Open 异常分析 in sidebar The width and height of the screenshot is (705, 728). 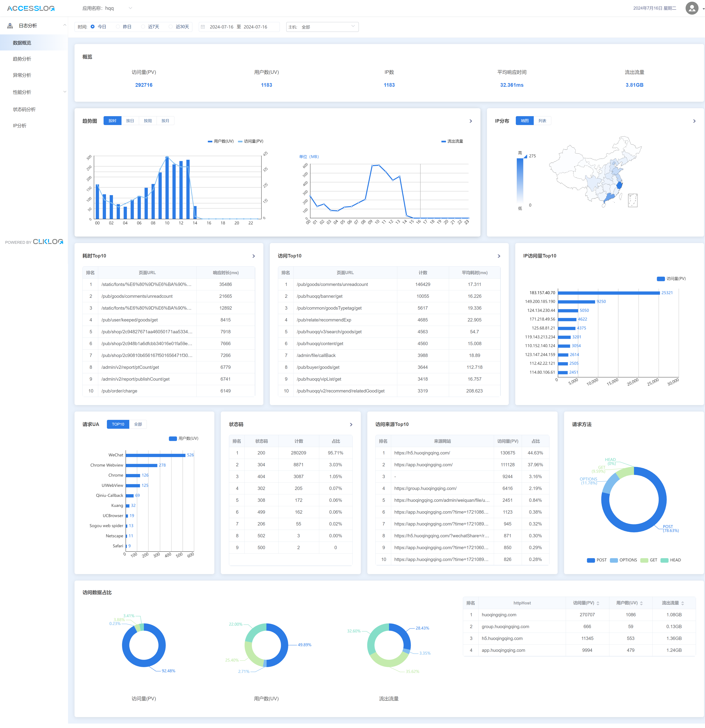pos(22,75)
